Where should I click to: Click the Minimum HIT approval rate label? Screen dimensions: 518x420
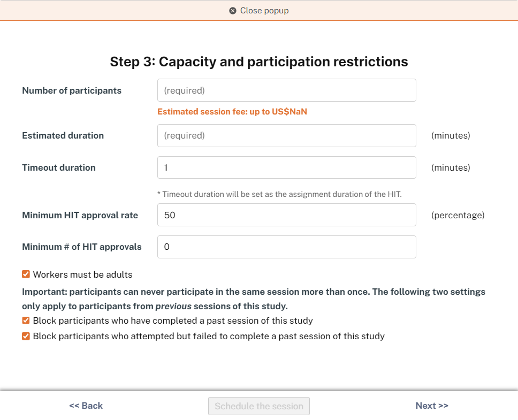80,215
